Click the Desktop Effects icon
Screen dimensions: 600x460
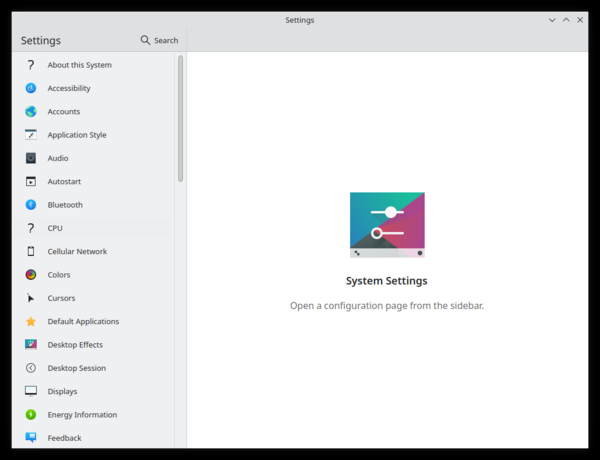31,345
